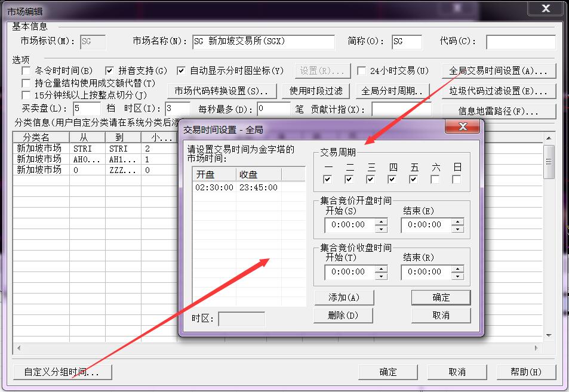The height and width of the screenshot is (392, 569).
Task: Increase the 集合竞价开盘 开始 time with the up arrow
Action: click(381, 221)
